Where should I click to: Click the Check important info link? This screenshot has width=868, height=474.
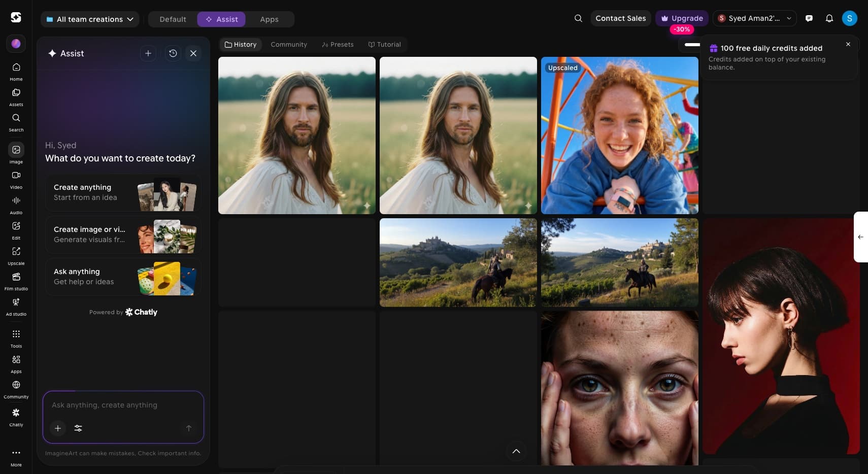169,453
